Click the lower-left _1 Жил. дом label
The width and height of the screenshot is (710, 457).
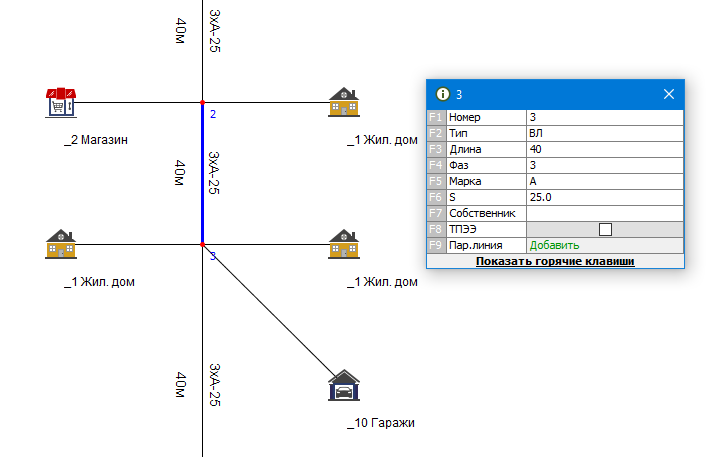point(100,282)
